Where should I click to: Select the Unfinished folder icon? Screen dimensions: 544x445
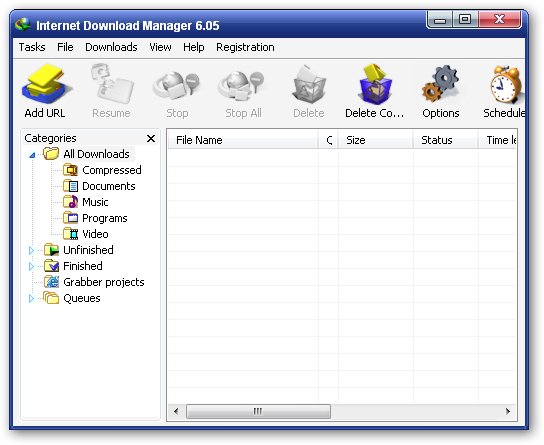click(x=51, y=250)
